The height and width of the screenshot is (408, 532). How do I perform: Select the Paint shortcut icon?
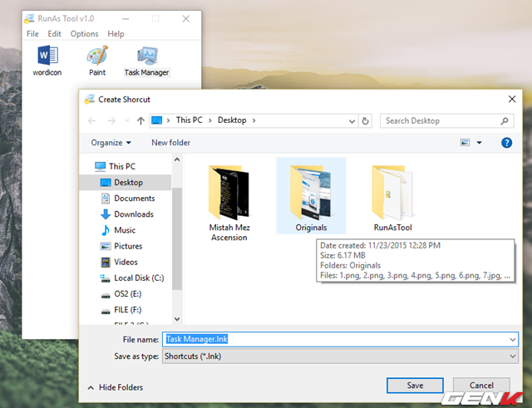(x=97, y=59)
